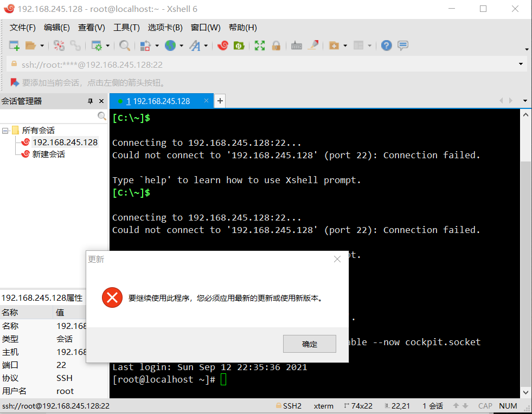Select 新建会话 in the session tree
Image resolution: width=532 pixels, height=414 pixels.
click(48, 154)
